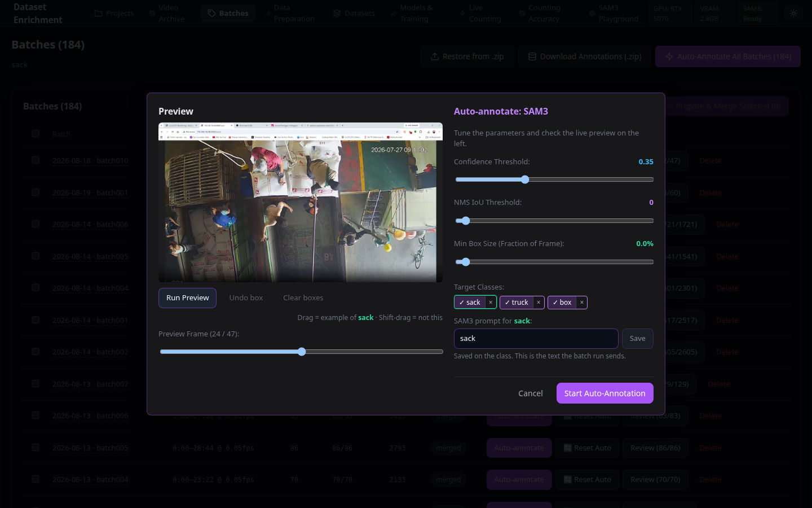Click Reset Auto icon in batch004 row
Image resolution: width=812 pixels, height=508 pixels.
tap(568, 479)
